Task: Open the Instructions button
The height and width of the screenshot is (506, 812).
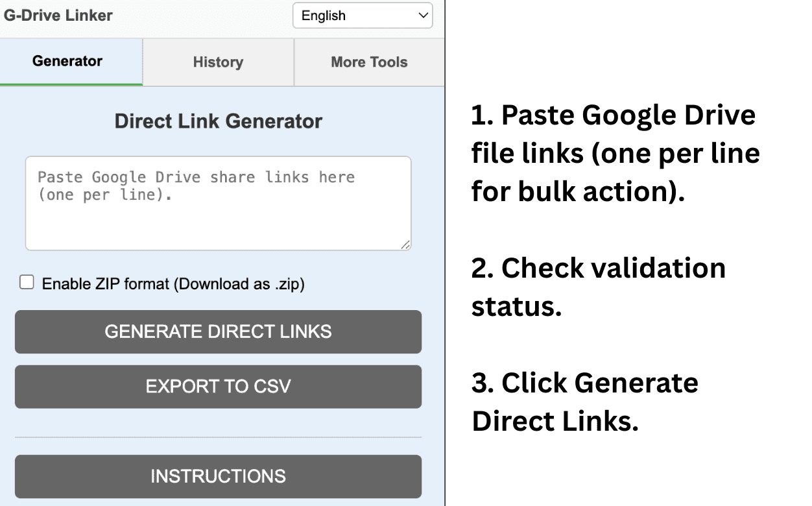Action: 218,476
